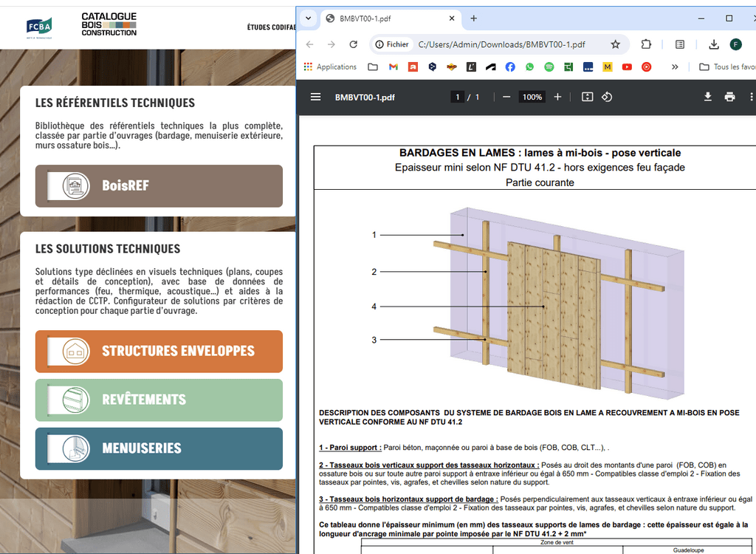This screenshot has width=756, height=554.
Task: Open the Menuiseries solutions
Action: [x=159, y=449]
